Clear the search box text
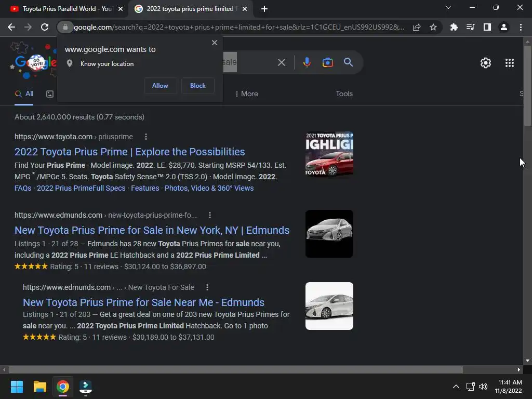The image size is (532, 399). [281, 62]
